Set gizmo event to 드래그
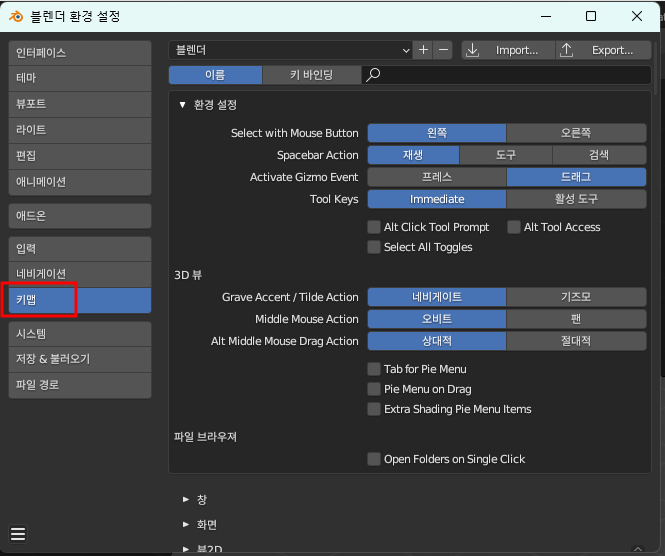The image size is (665, 556). pyautogui.click(x=576, y=177)
